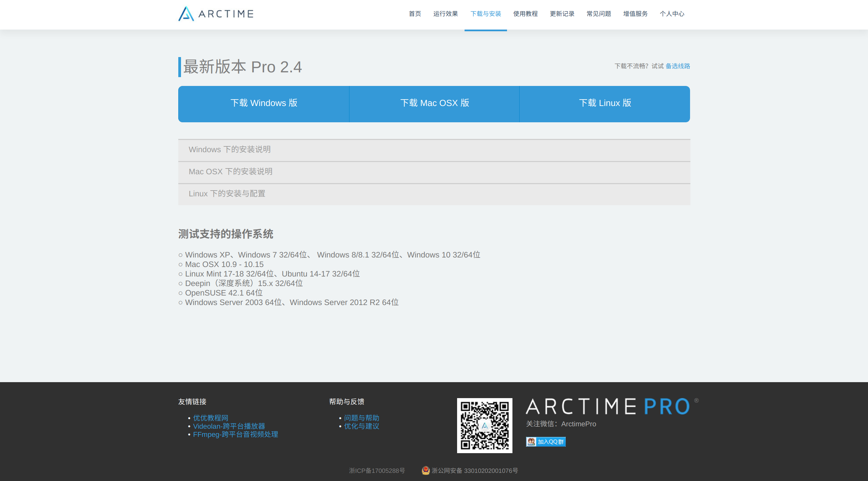Open 使用教程 in navigation

click(525, 14)
